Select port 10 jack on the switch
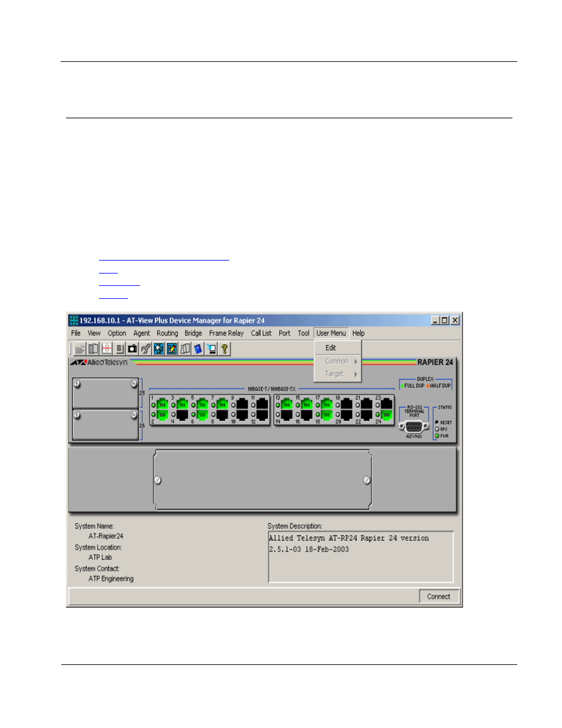Image resolution: width=562 pixels, height=728 pixels. point(242,415)
